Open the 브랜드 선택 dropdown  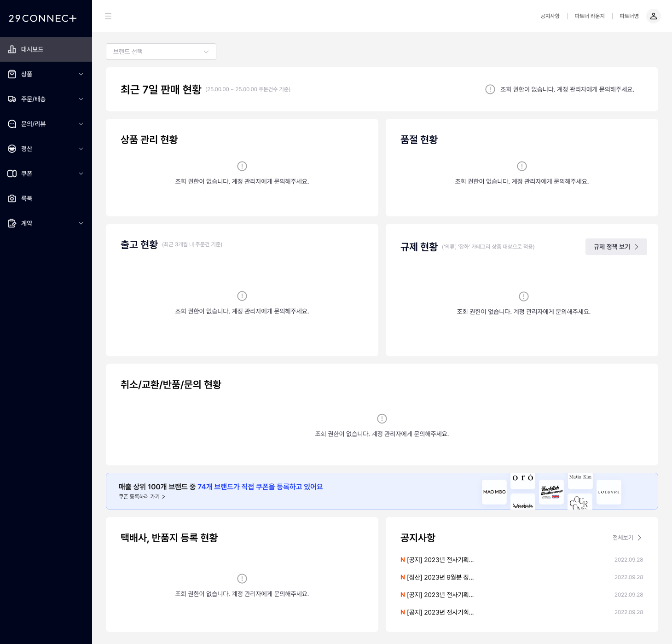pyautogui.click(x=161, y=52)
